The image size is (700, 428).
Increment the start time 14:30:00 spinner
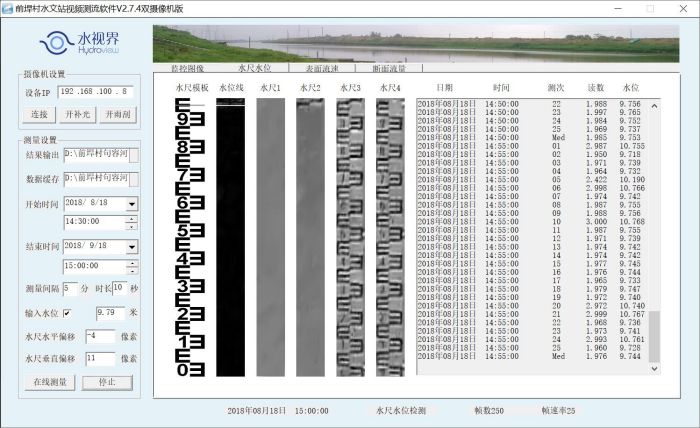(131, 218)
